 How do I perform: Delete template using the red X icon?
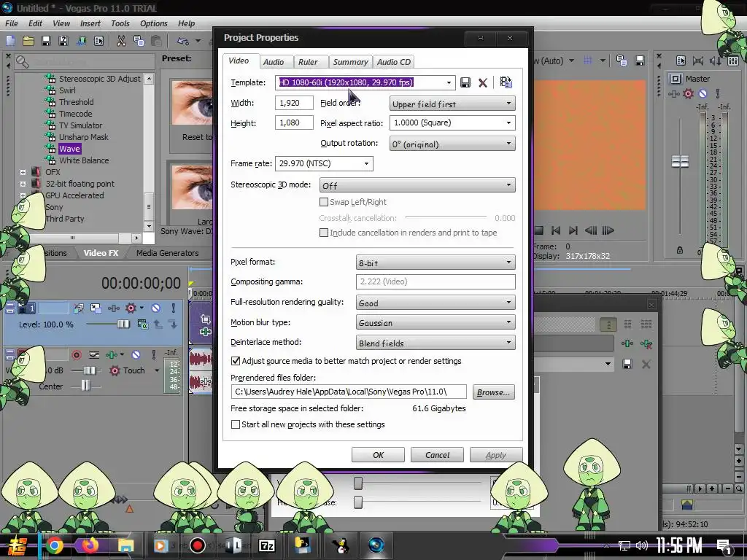point(483,82)
